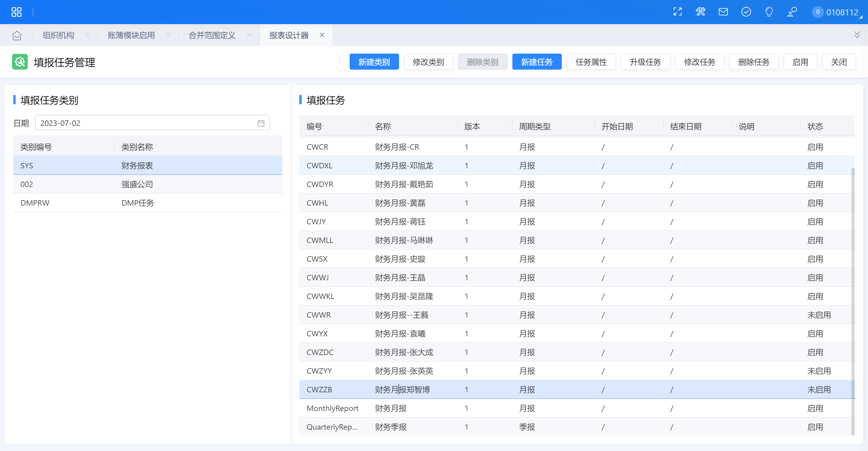Screen dimensions: 868x451
Task: Select task row CWSX
Action: 577,259
